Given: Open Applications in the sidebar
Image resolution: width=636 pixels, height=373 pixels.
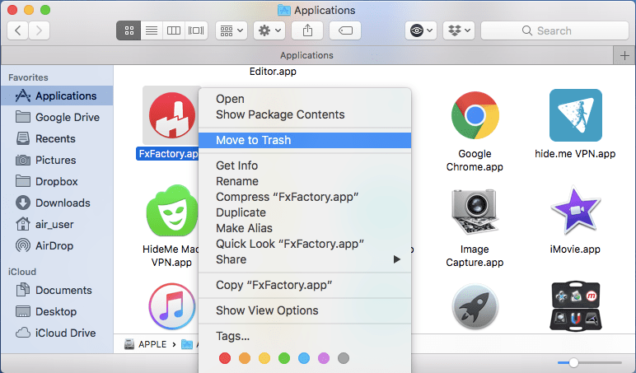Looking at the screenshot, I should click(57, 96).
